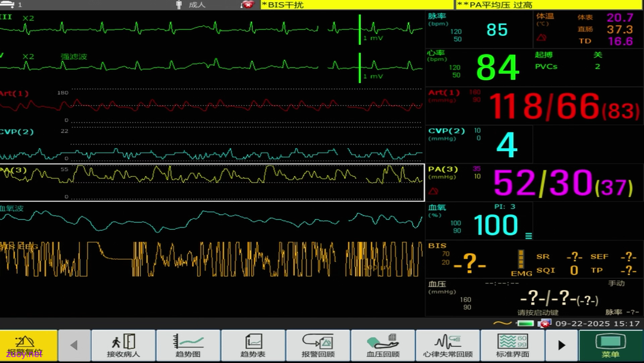Open 接收病人 admit patient quick key
The width and height of the screenshot is (644, 363).
tap(123, 345)
